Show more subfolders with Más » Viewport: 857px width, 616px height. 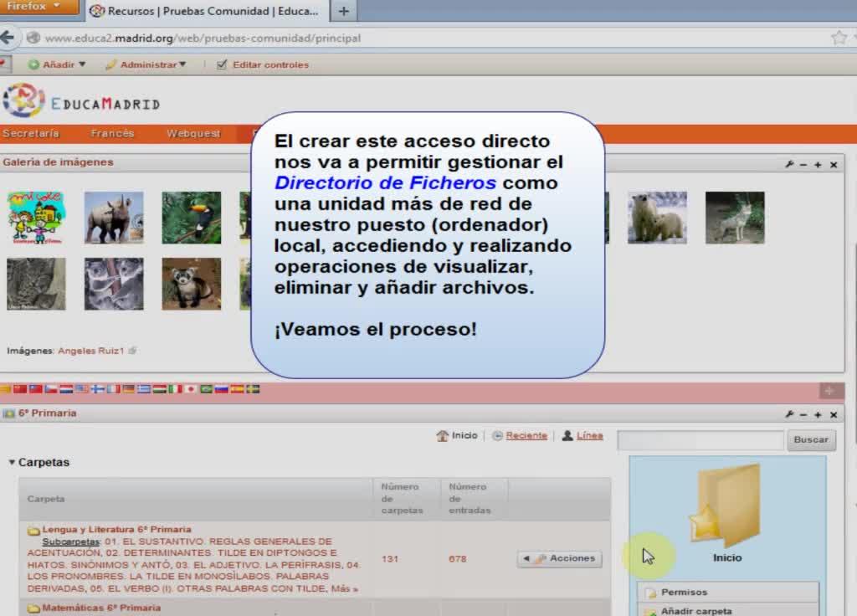coord(344,588)
